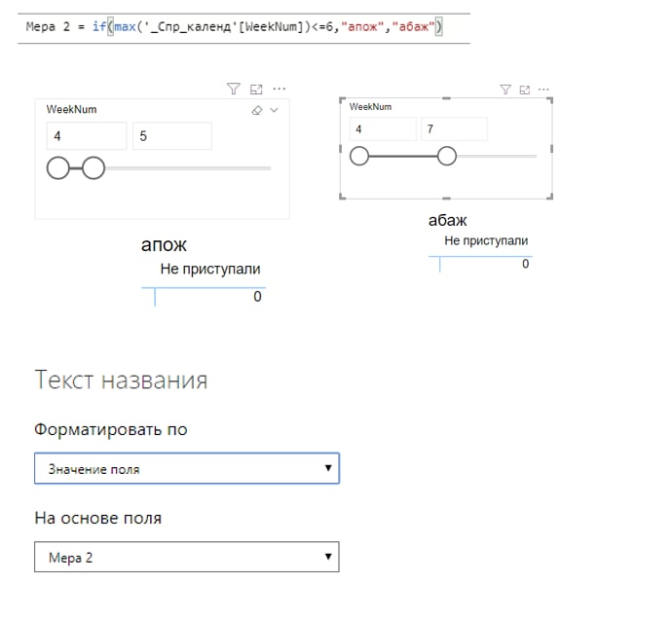This screenshot has width=672, height=618.
Task: Click the WeekNum header of right slicer
Action: click(x=370, y=107)
